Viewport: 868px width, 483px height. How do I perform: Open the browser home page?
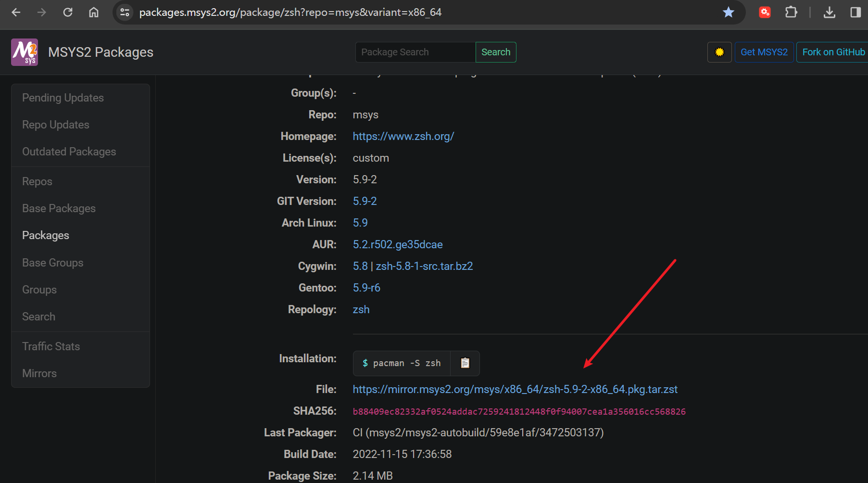coord(94,13)
